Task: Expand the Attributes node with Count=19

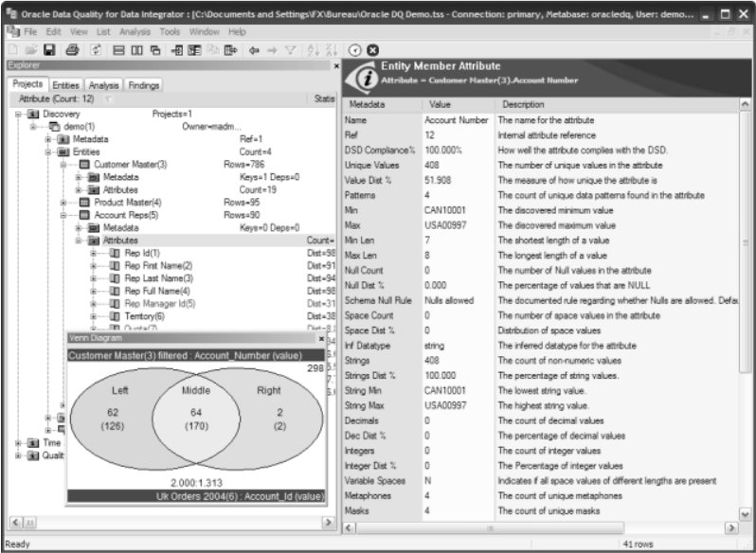Action: pos(78,189)
